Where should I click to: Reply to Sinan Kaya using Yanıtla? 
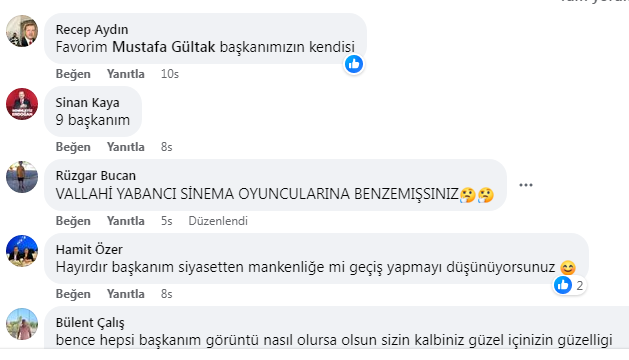coord(126,147)
